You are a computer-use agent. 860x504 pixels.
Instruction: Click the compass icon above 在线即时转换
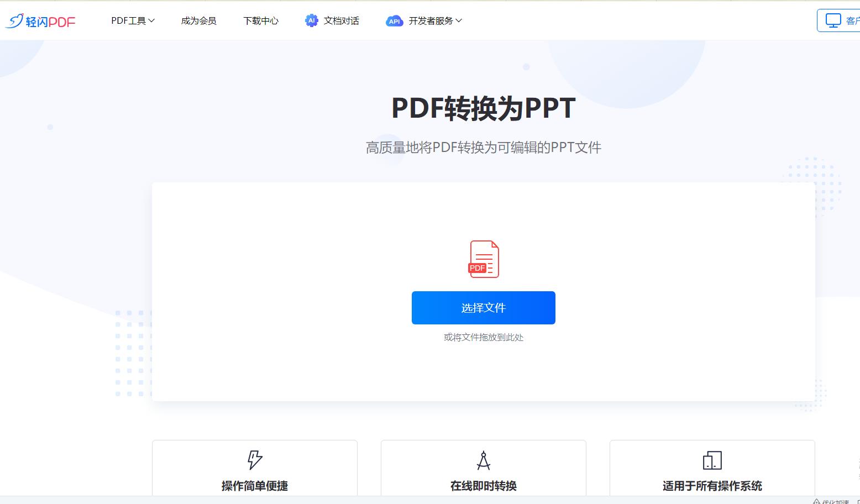pyautogui.click(x=483, y=460)
